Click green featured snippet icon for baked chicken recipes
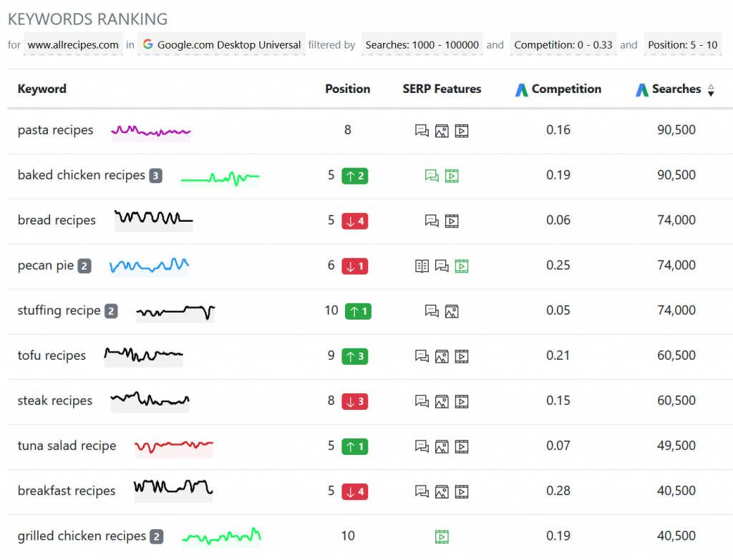The width and height of the screenshot is (733, 560). click(432, 176)
